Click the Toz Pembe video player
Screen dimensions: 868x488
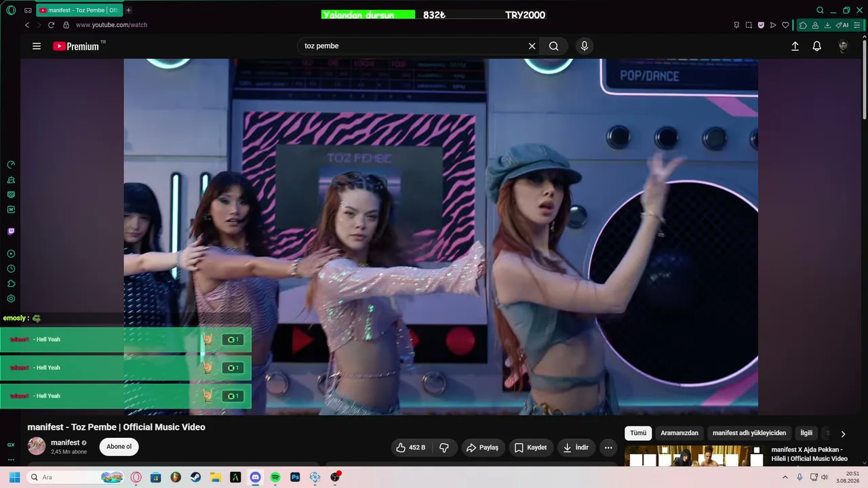click(441, 237)
